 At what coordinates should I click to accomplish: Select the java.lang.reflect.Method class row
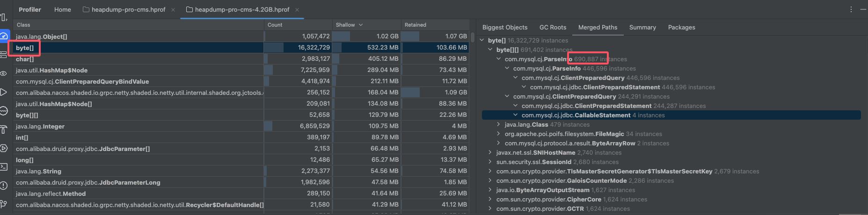(x=241, y=193)
